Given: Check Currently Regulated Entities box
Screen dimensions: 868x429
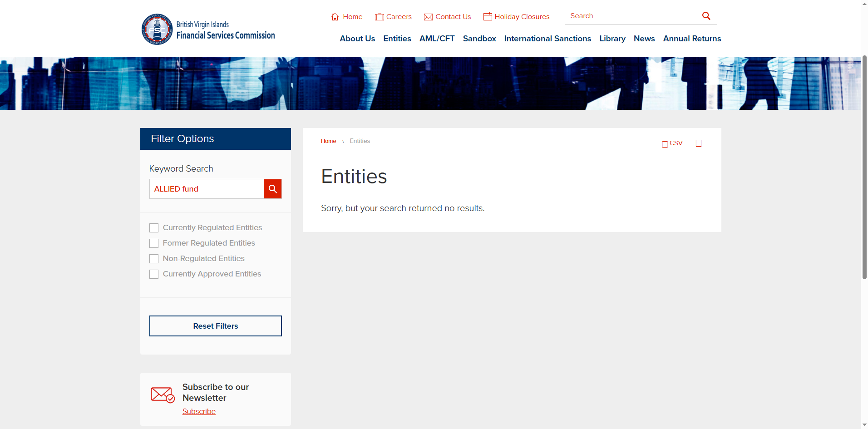Looking at the screenshot, I should point(154,228).
